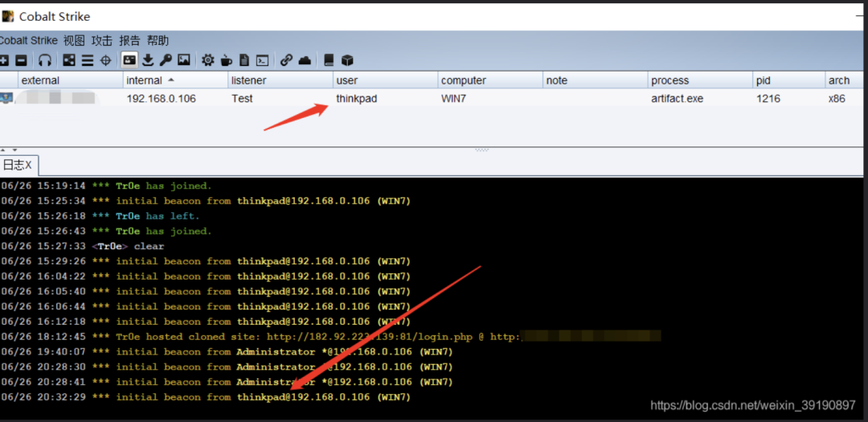The width and height of the screenshot is (868, 422).
Task: Sort sessions by listener column header
Action: 280,80
